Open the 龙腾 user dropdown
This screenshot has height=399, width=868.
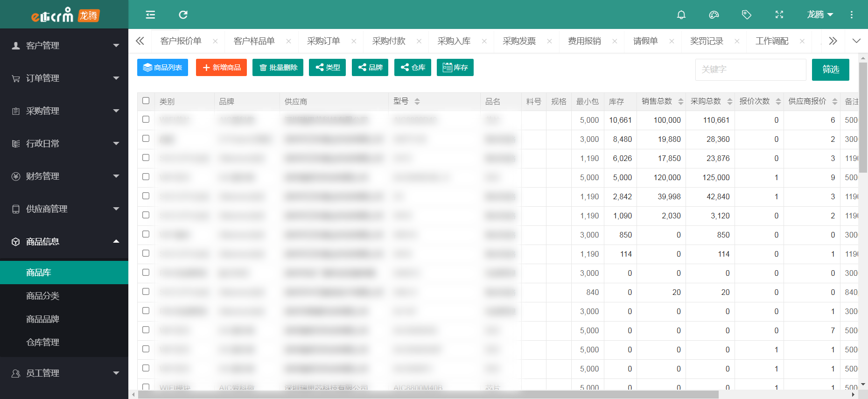click(x=819, y=15)
